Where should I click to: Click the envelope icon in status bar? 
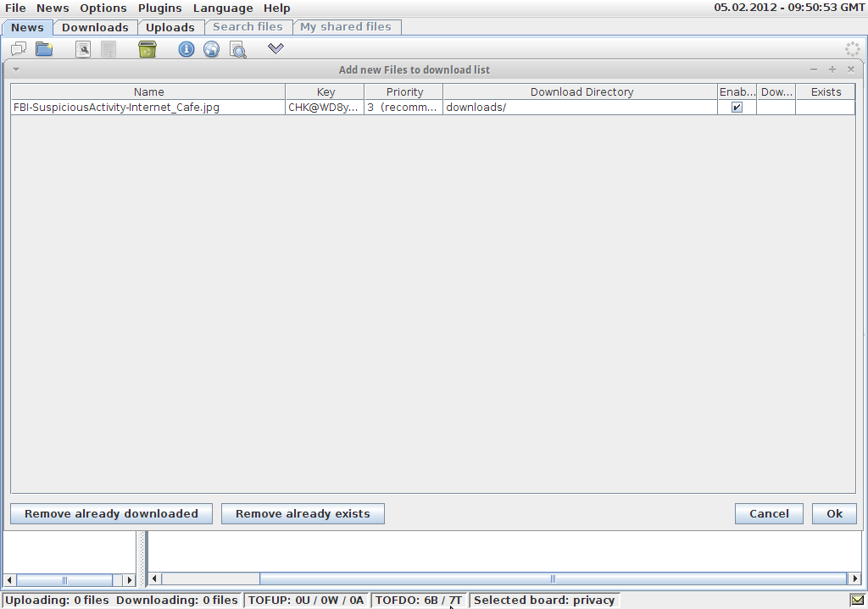click(x=858, y=601)
